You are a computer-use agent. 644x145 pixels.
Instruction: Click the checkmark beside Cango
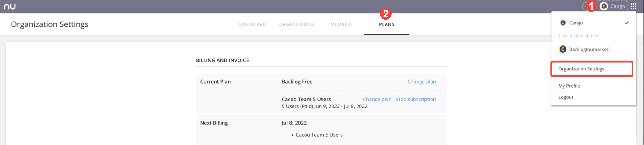pos(627,23)
